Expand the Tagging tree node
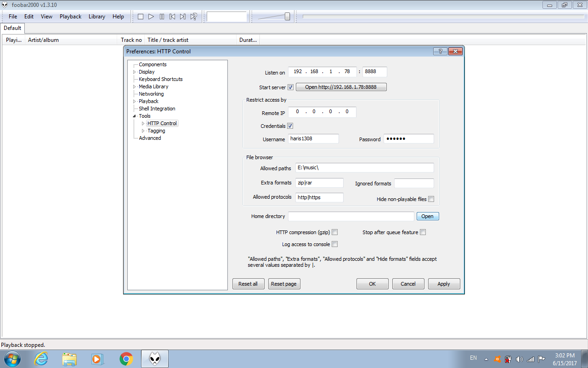 click(143, 131)
